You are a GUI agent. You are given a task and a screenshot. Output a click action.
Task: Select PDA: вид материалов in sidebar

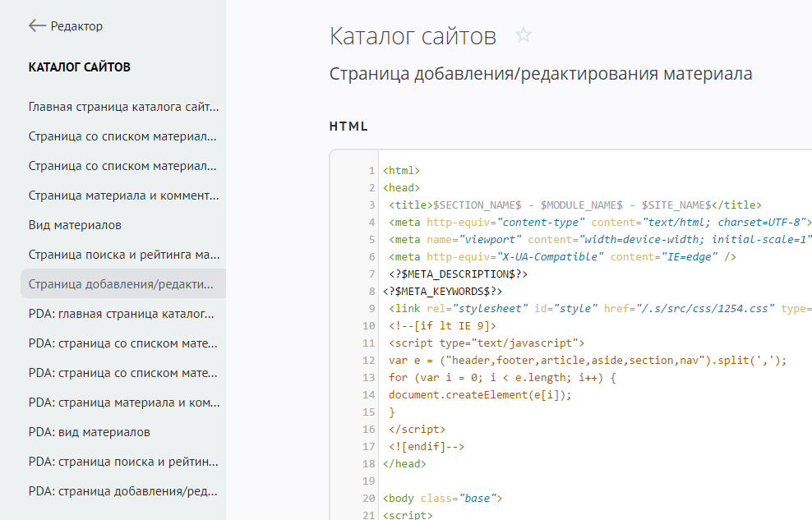89,432
